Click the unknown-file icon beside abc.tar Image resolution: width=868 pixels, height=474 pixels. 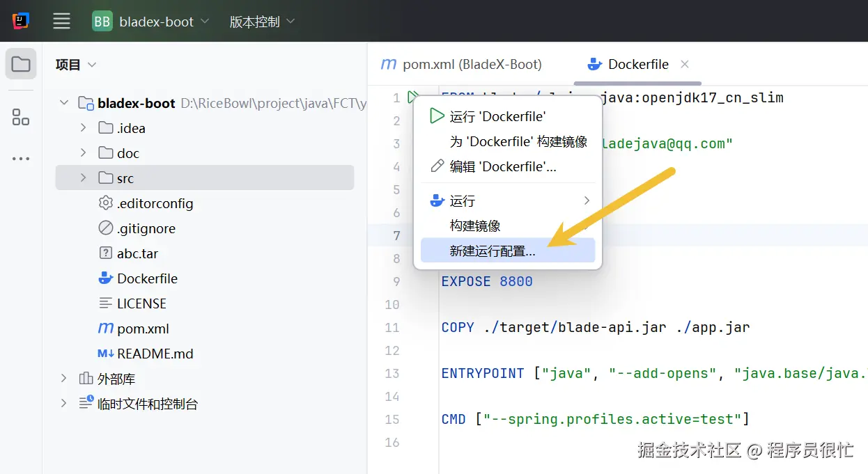click(x=106, y=253)
